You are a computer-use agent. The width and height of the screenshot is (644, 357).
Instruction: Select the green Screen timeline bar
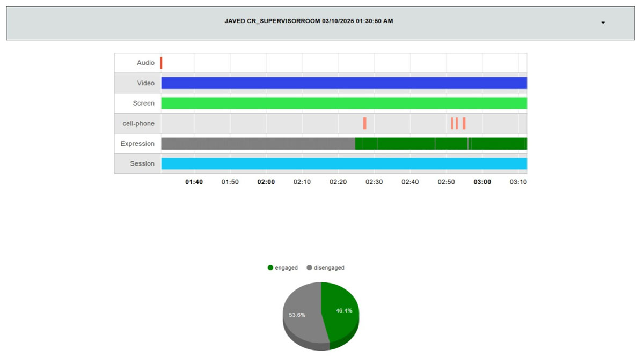tap(343, 103)
